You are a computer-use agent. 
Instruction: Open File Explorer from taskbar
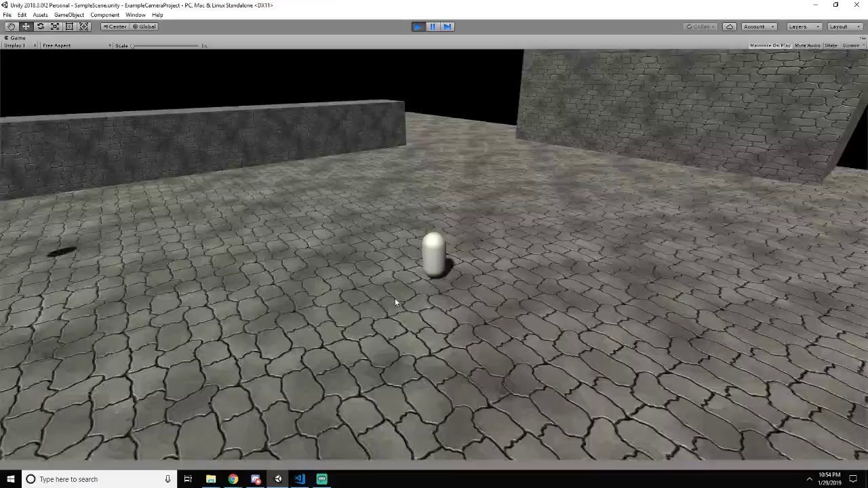pos(211,479)
